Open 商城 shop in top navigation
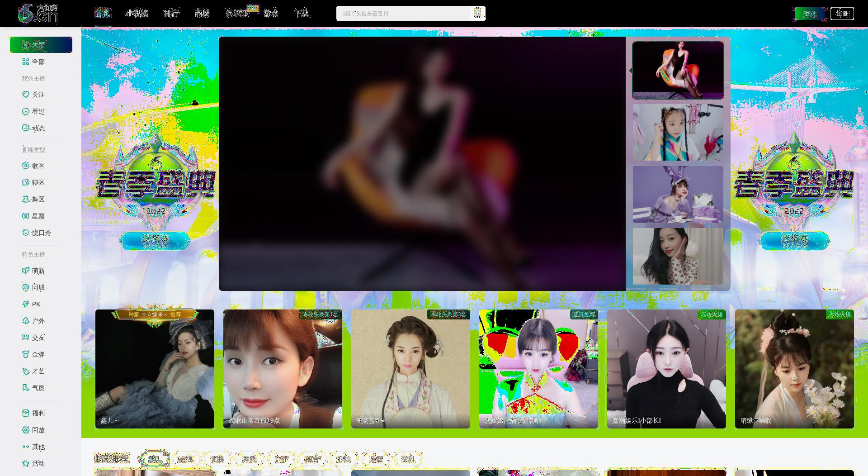The width and height of the screenshot is (868, 476). (x=202, y=13)
